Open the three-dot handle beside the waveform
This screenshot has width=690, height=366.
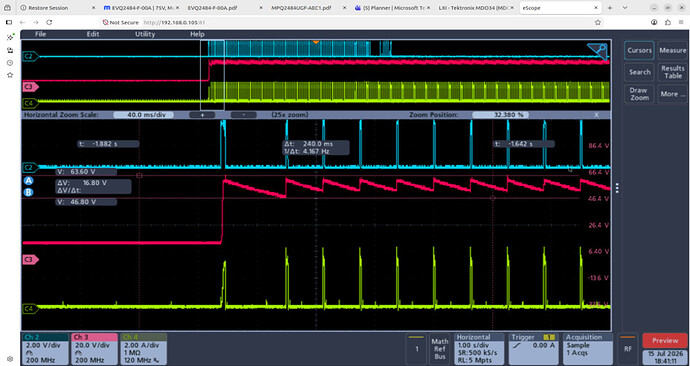point(617,188)
